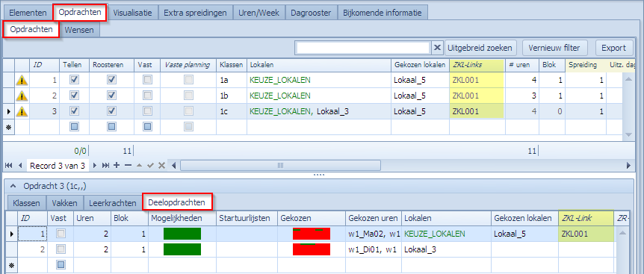Screen dimensions: 644x274
Task: Switch to the Visualisatie tab
Action: coord(133,13)
